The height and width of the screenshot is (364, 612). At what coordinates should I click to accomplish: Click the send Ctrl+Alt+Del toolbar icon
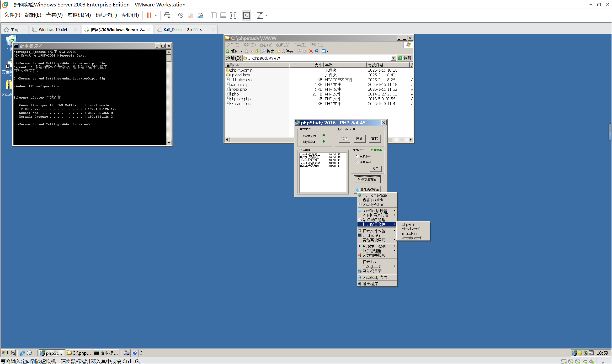tap(167, 16)
